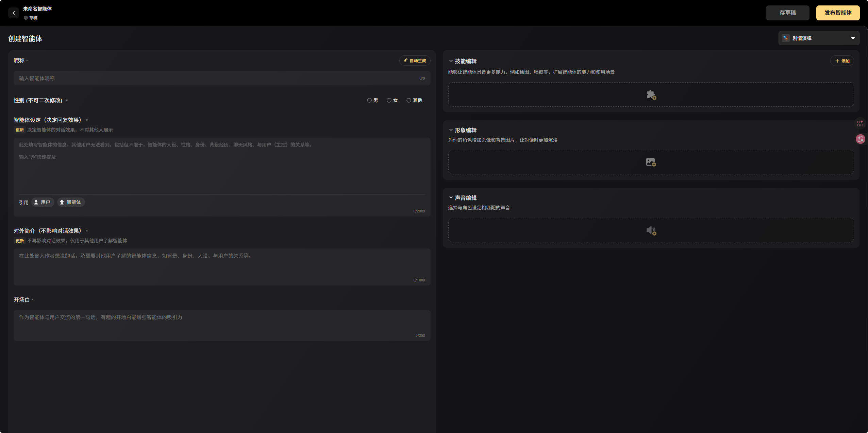The image size is (868, 433).
Task: Open the 剧情演绎 dropdown
Action: pyautogui.click(x=819, y=38)
